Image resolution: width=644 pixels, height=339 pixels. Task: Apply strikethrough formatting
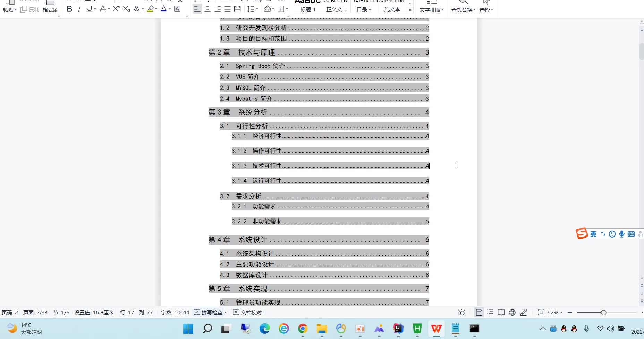103,9
